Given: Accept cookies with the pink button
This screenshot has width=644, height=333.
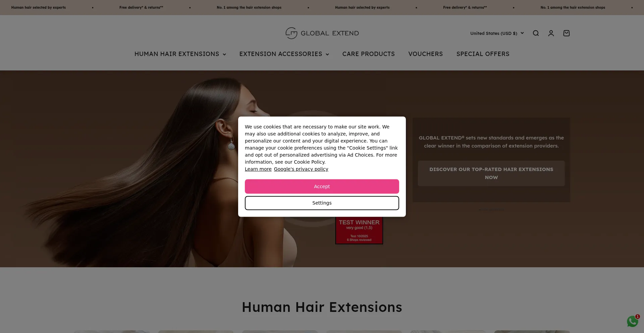Looking at the screenshot, I should coord(322,186).
